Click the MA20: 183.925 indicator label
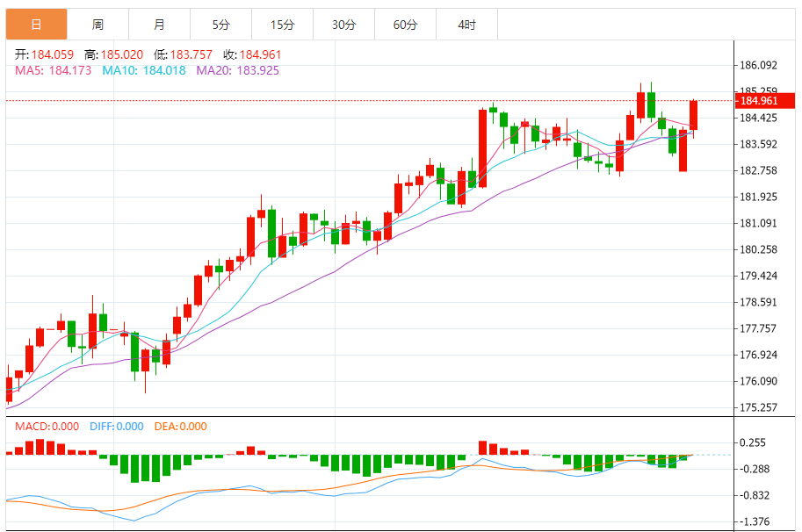Screen dimensions: 802x532 point(237,70)
